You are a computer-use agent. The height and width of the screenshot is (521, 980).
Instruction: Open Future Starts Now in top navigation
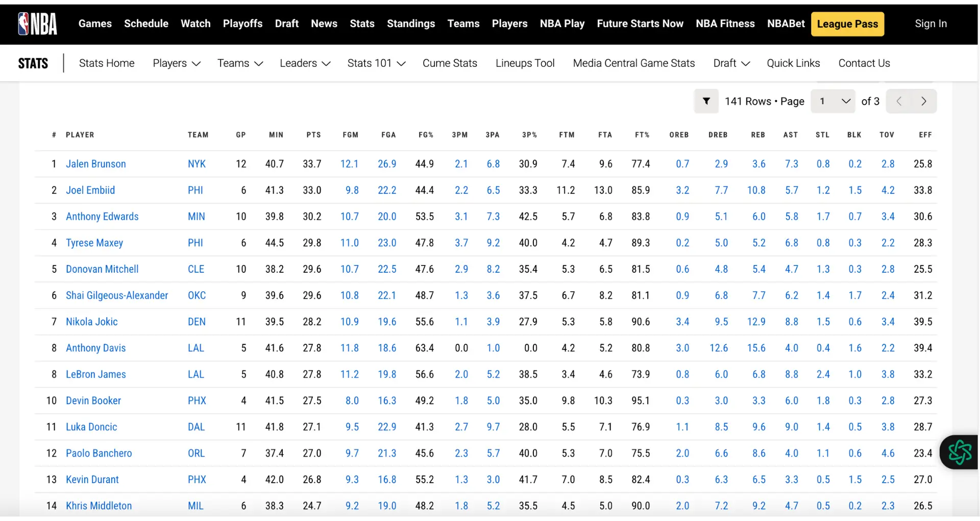click(640, 23)
